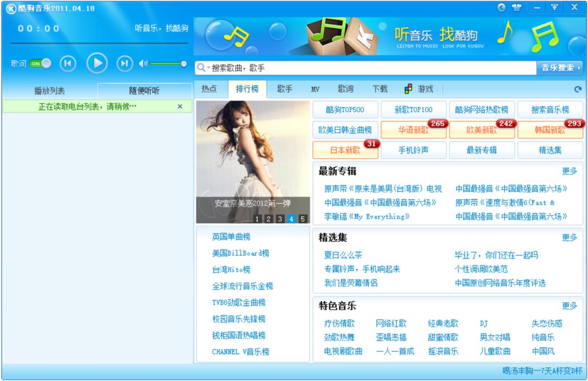Select banner slide 1
This screenshot has width=588, height=381.
pyautogui.click(x=257, y=219)
